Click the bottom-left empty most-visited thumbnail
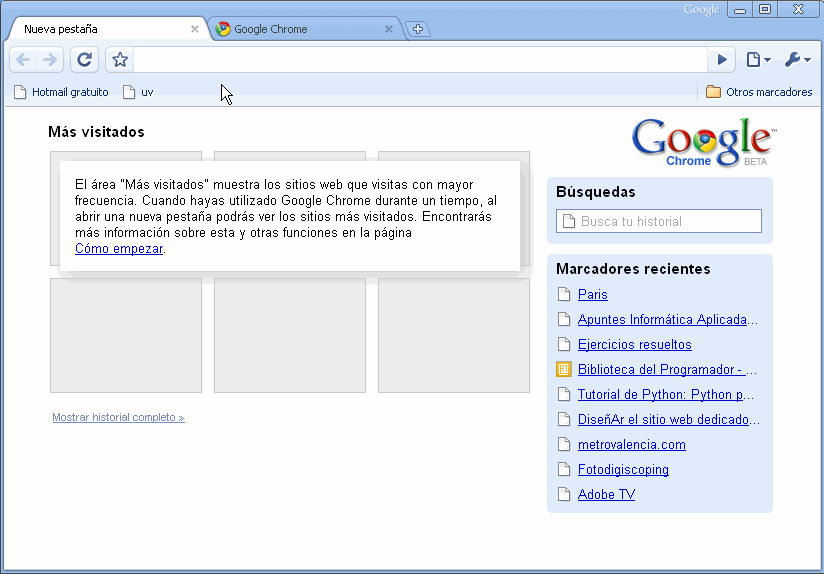The image size is (824, 574). 126,335
